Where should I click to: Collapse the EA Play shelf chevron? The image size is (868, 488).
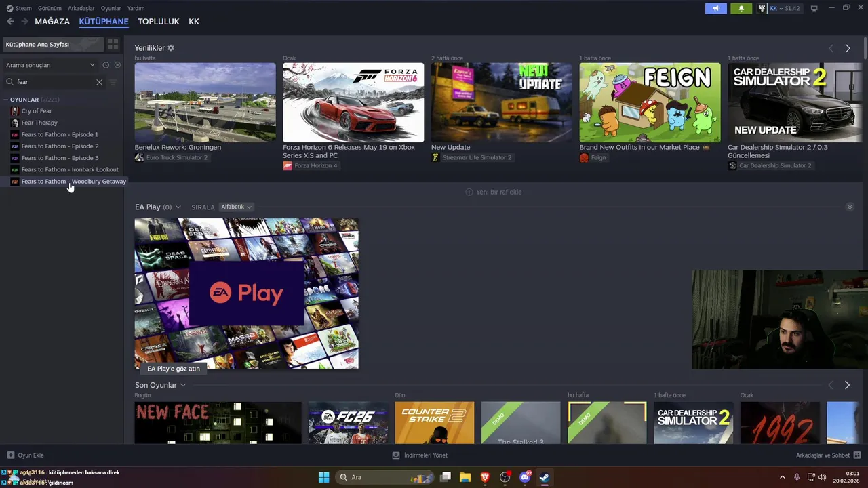click(850, 207)
